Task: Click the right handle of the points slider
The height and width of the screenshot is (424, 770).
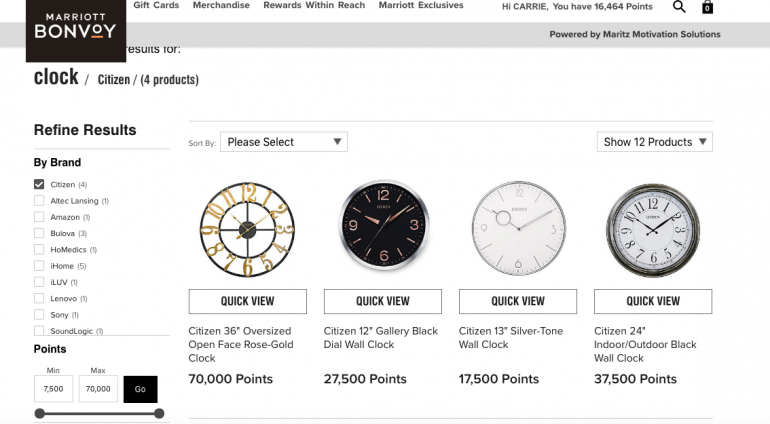Action: [159, 413]
